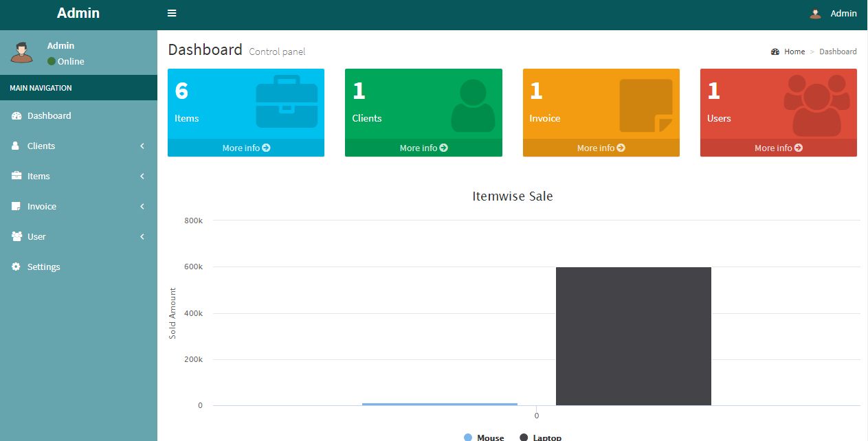
Task: Click the briefcase icon in Items card
Action: coord(287,102)
